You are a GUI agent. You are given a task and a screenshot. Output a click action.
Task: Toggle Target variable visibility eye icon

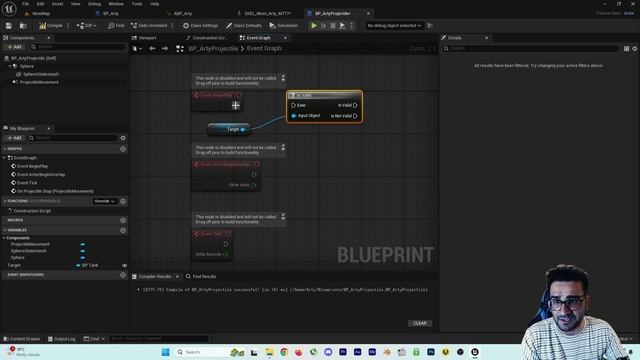click(124, 265)
